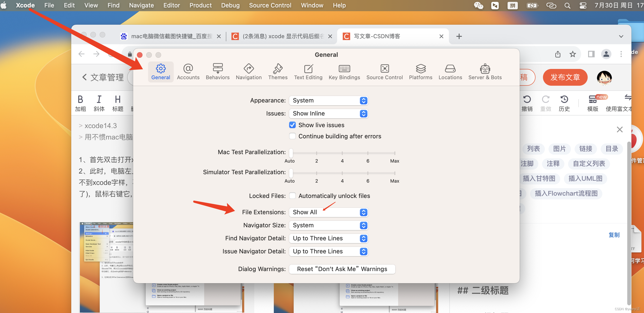Click Reset "Don't Ask Me" Warnings
This screenshot has width=644, height=313.
tap(342, 269)
